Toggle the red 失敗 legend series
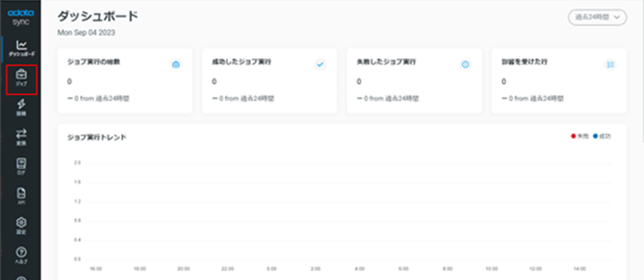This screenshot has height=280, width=644. [580, 136]
